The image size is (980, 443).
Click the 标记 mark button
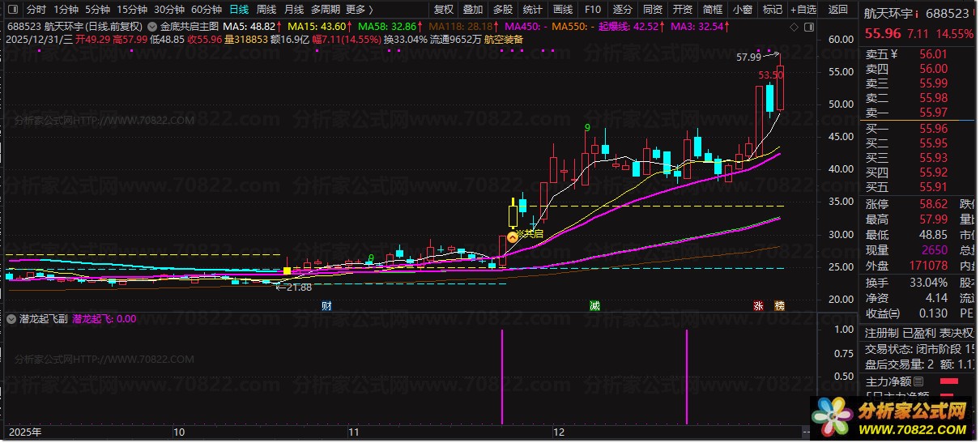click(772, 10)
